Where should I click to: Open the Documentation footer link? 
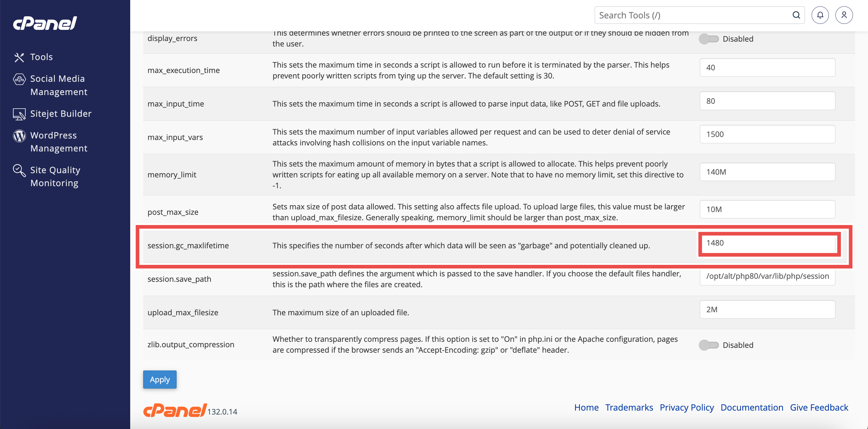coord(752,408)
